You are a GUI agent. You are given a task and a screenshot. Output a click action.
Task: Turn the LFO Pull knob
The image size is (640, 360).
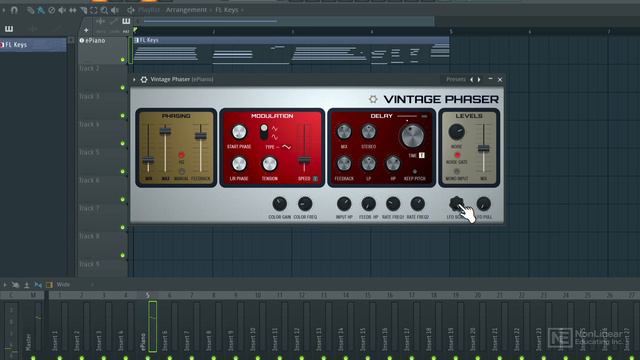[x=484, y=204]
